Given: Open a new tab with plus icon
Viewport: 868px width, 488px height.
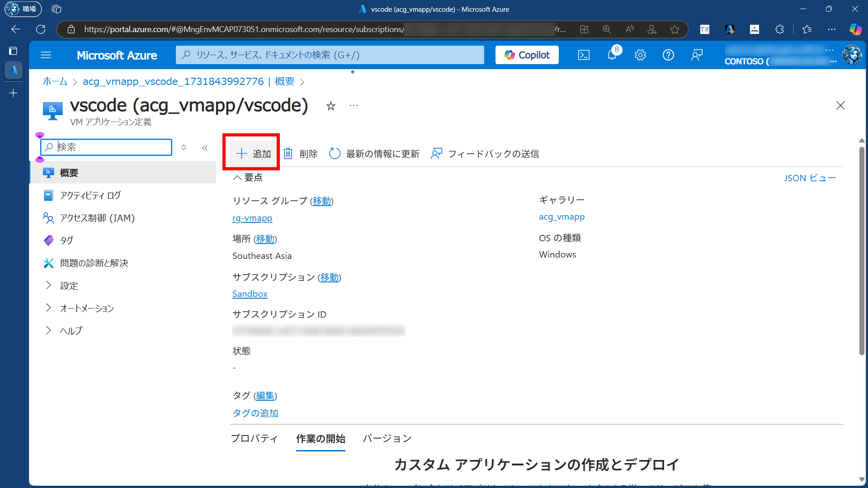Looking at the screenshot, I should 13,93.
